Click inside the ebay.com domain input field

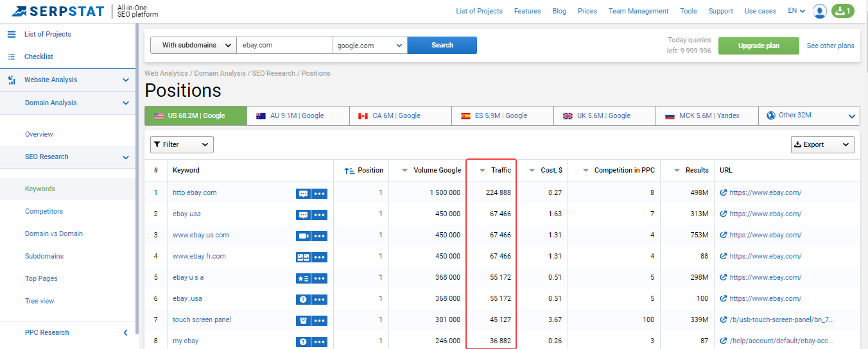tap(284, 46)
